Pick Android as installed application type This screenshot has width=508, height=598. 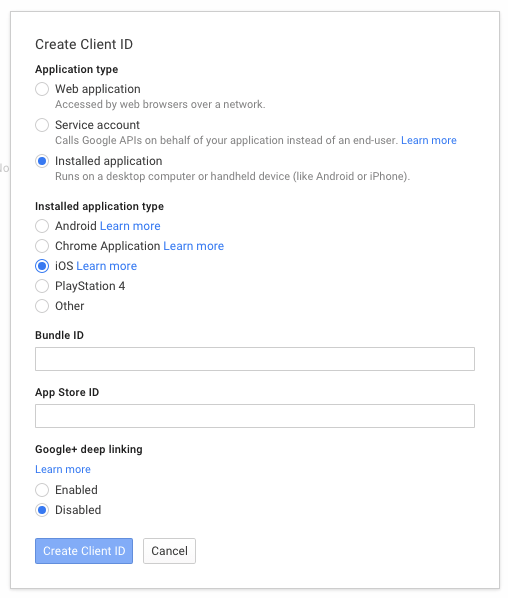tap(42, 226)
